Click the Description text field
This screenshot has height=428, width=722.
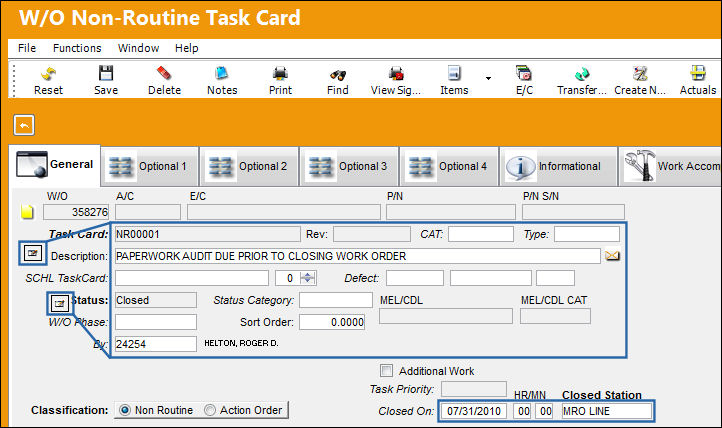(358, 256)
